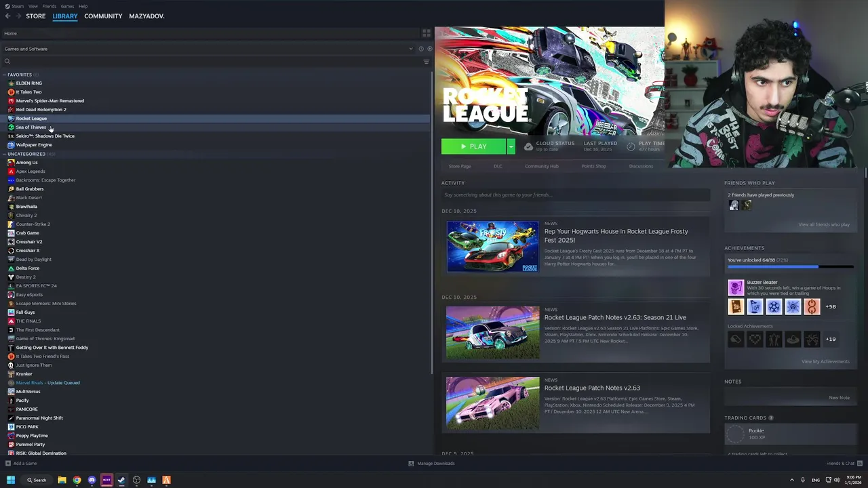Click the plus icon beside Add a Game

8,464
